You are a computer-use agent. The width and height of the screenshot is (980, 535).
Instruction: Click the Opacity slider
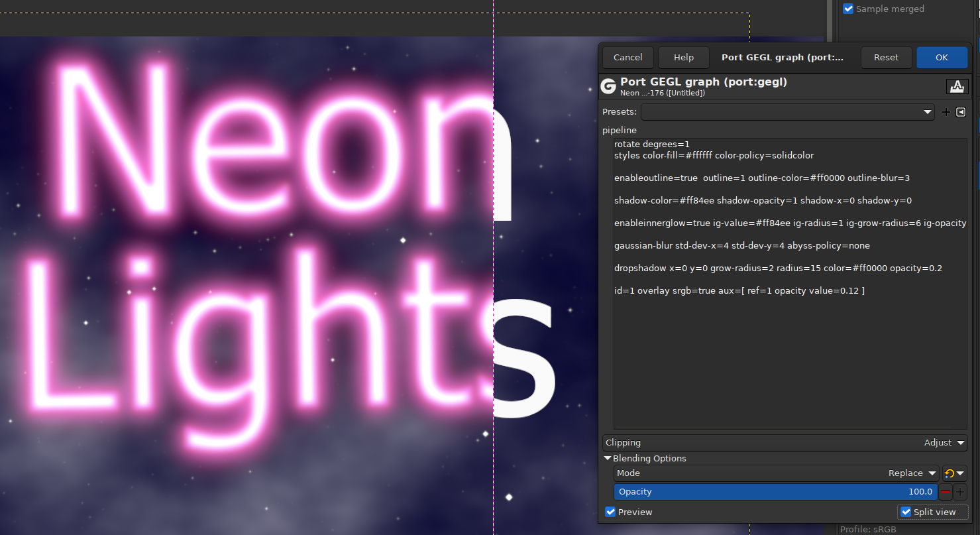(x=776, y=492)
